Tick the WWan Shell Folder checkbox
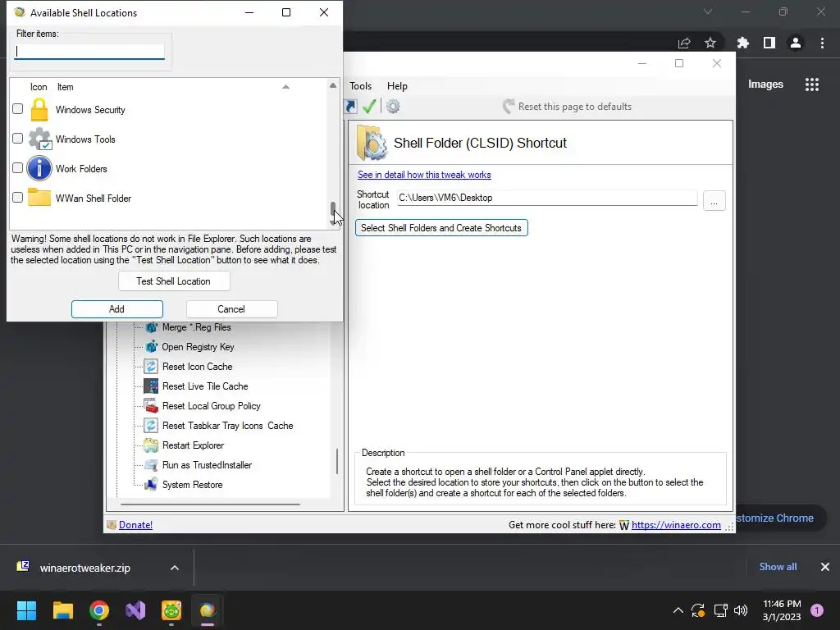This screenshot has height=630, width=840. pos(18,198)
